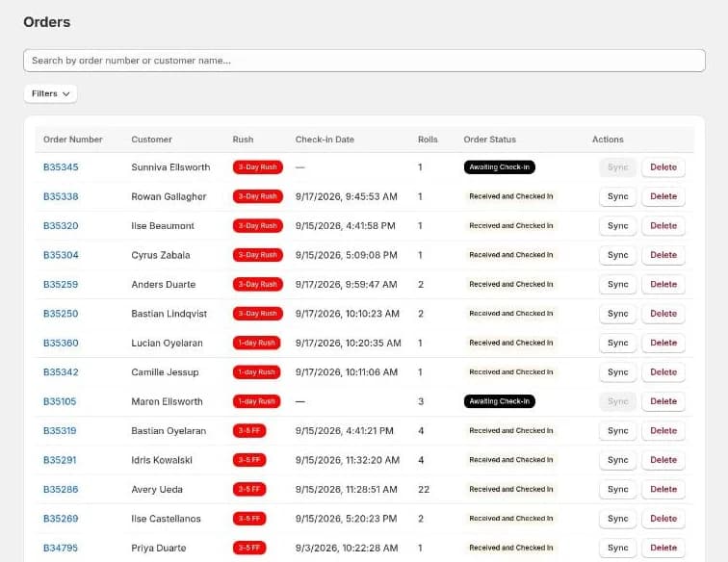Open order B35250 link
Viewport: 728px width, 562px height.
point(61,314)
